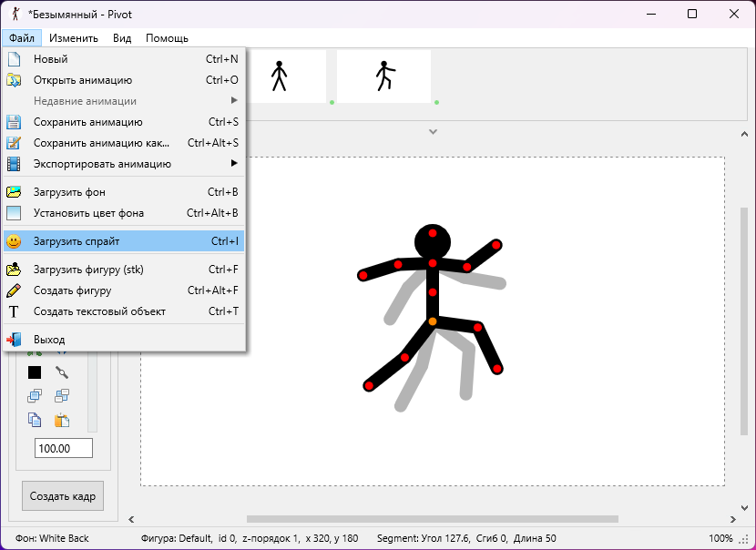Click the vertical scrollbar up arrow
The image size is (756, 550).
click(744, 135)
